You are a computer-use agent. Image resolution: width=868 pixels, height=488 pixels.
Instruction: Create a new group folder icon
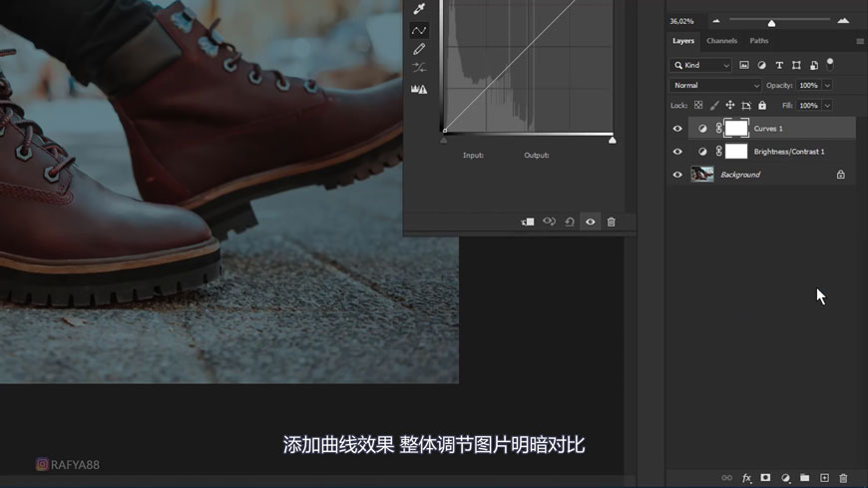(x=805, y=477)
